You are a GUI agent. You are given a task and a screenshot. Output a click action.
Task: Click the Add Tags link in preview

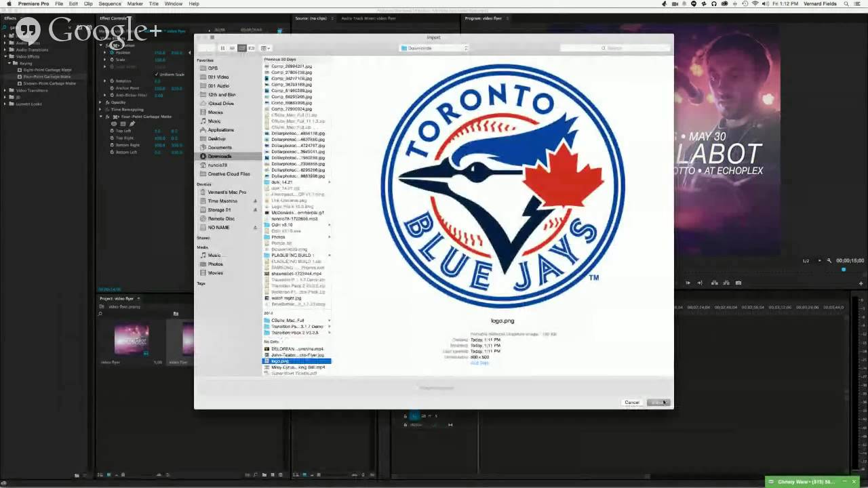click(479, 363)
